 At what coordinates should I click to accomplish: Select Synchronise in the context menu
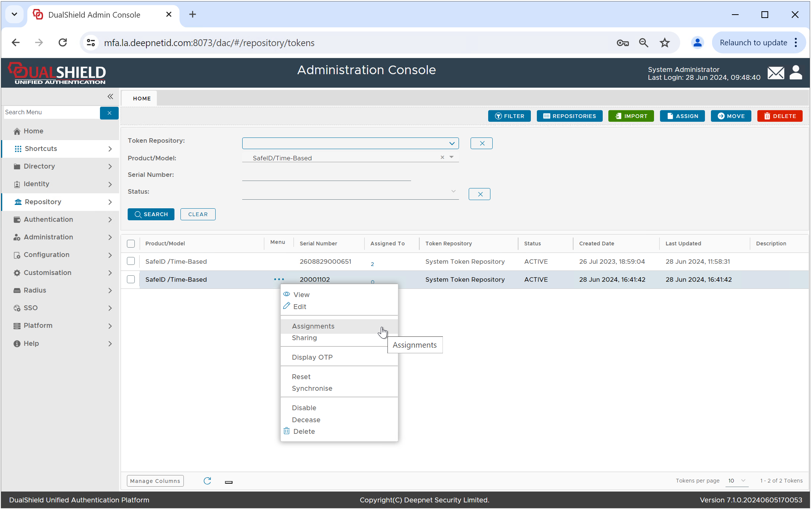(312, 388)
